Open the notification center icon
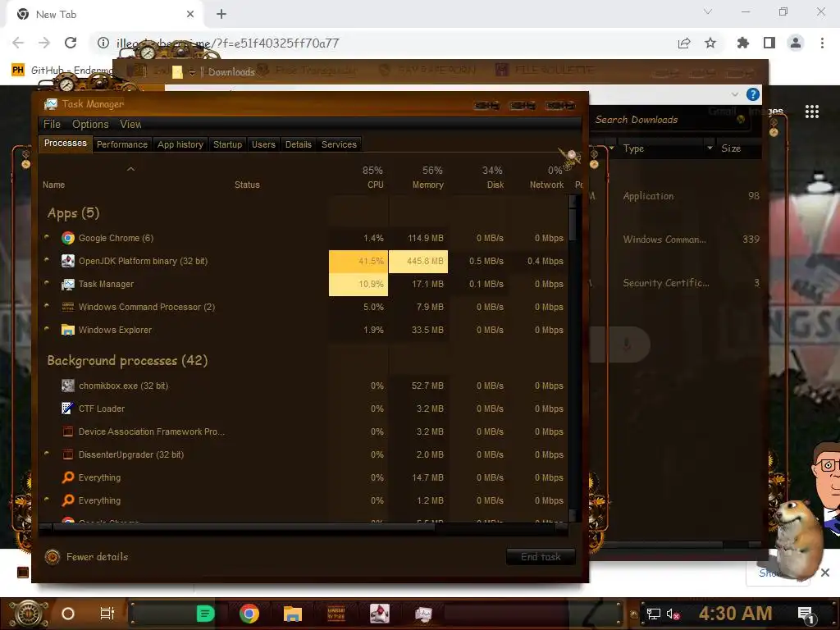This screenshot has width=840, height=630. (x=806, y=614)
